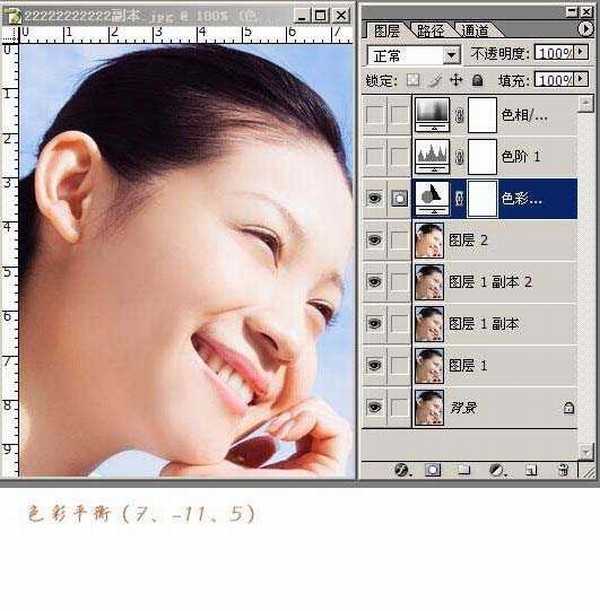Open the layers panel flyout menu arrow

(584, 28)
